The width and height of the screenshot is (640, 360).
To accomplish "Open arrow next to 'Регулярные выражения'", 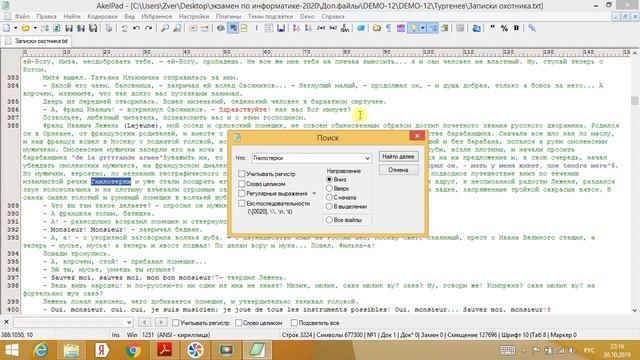I will coord(314,193).
